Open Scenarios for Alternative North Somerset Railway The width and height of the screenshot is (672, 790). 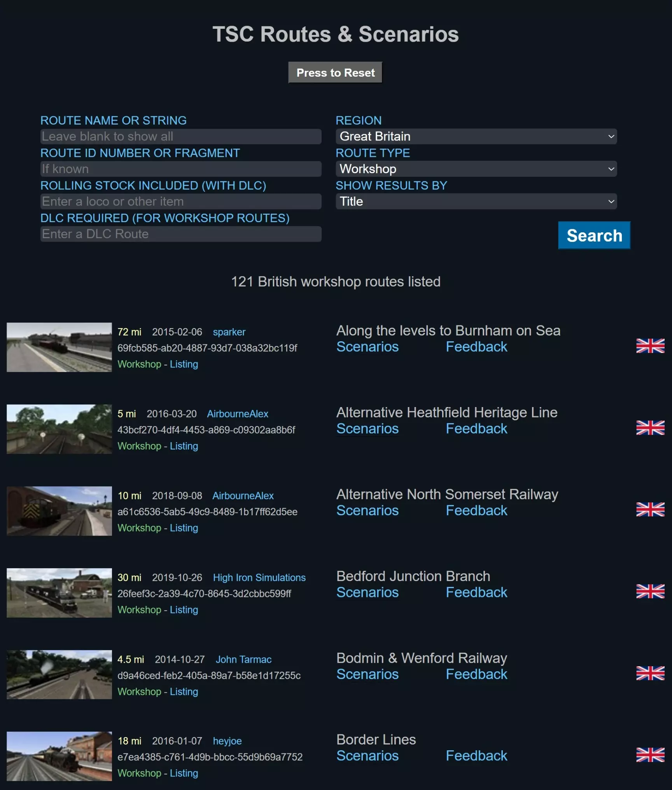(367, 511)
